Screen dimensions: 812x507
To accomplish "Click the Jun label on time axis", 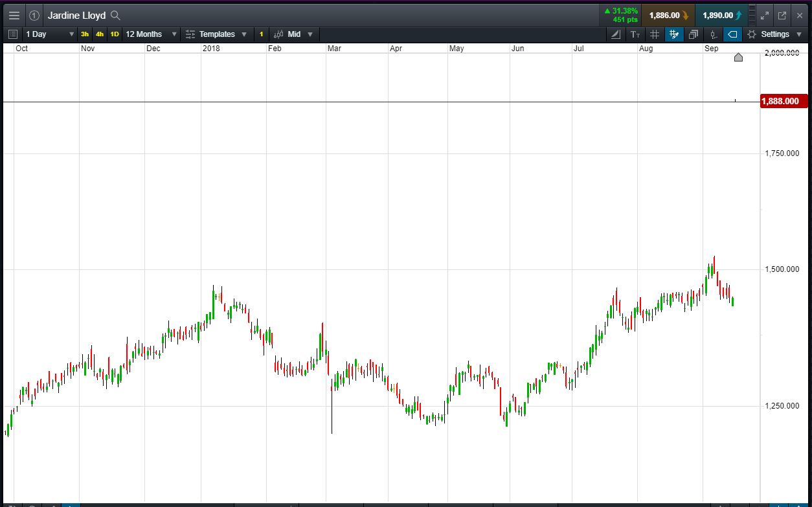I will [x=517, y=49].
